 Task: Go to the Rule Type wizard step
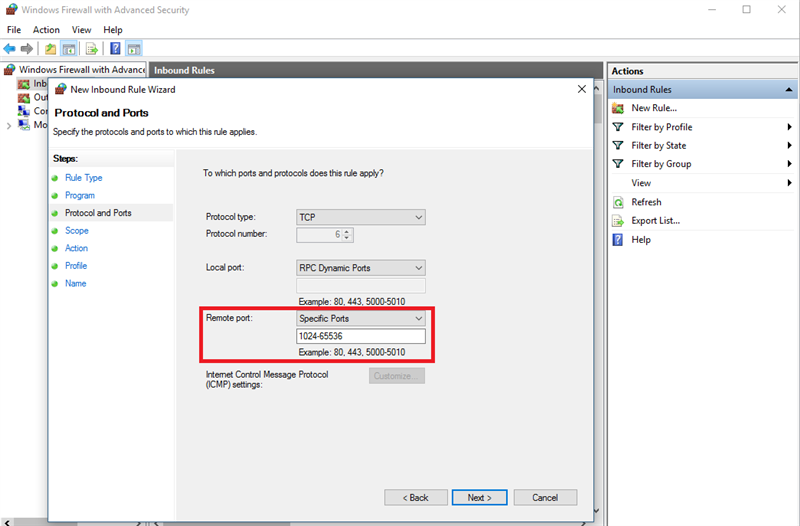pos(84,178)
